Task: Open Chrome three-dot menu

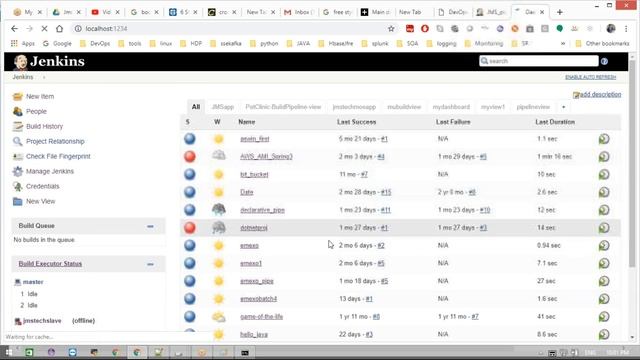Action: pyautogui.click(x=626, y=29)
